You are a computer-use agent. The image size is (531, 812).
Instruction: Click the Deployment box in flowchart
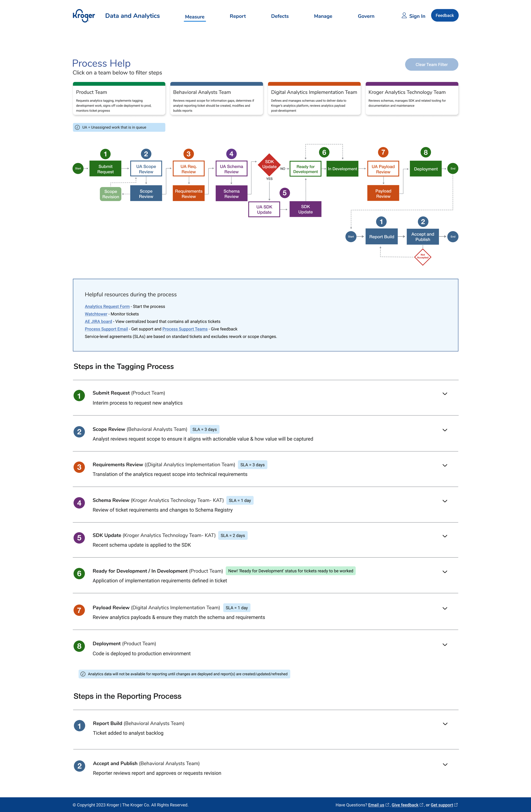point(426,169)
